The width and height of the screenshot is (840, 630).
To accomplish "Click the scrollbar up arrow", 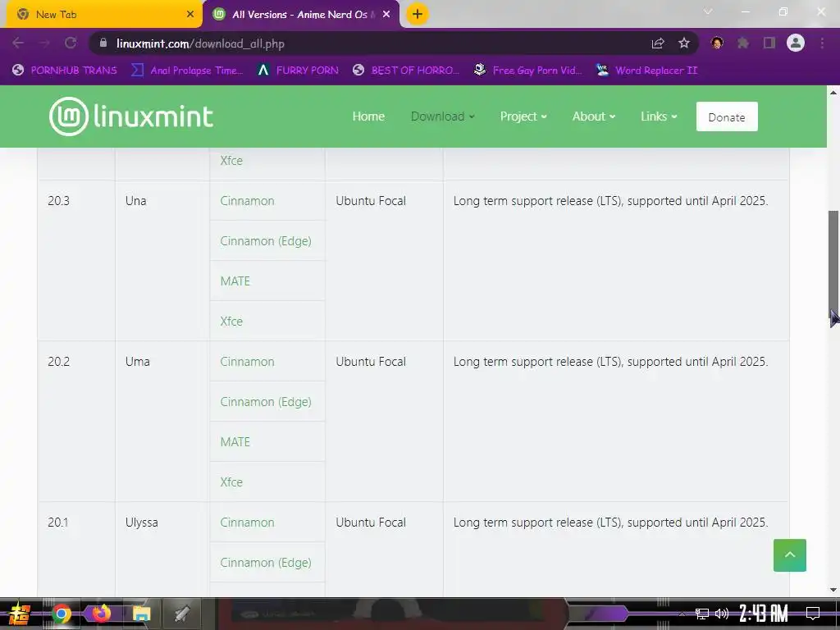I will click(833, 93).
